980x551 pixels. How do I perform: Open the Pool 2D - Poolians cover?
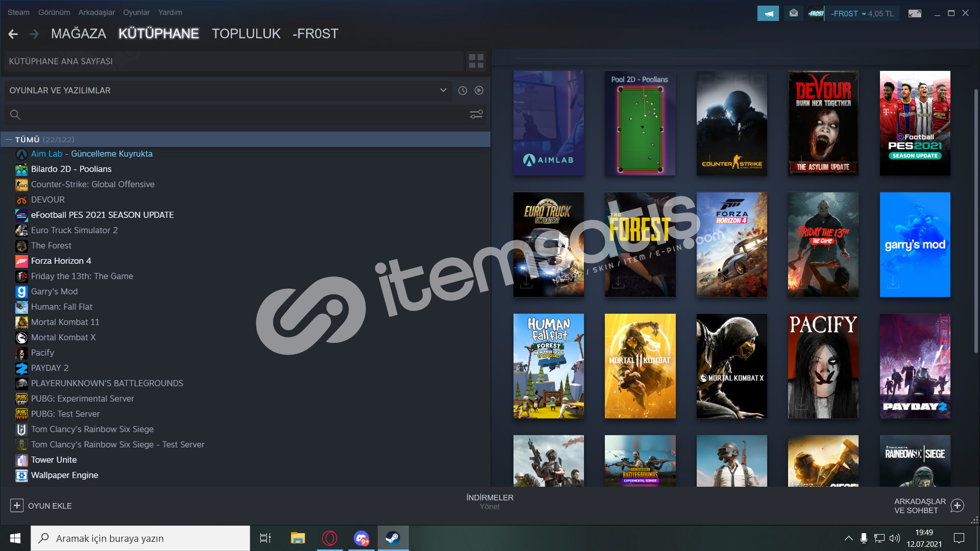(x=640, y=123)
